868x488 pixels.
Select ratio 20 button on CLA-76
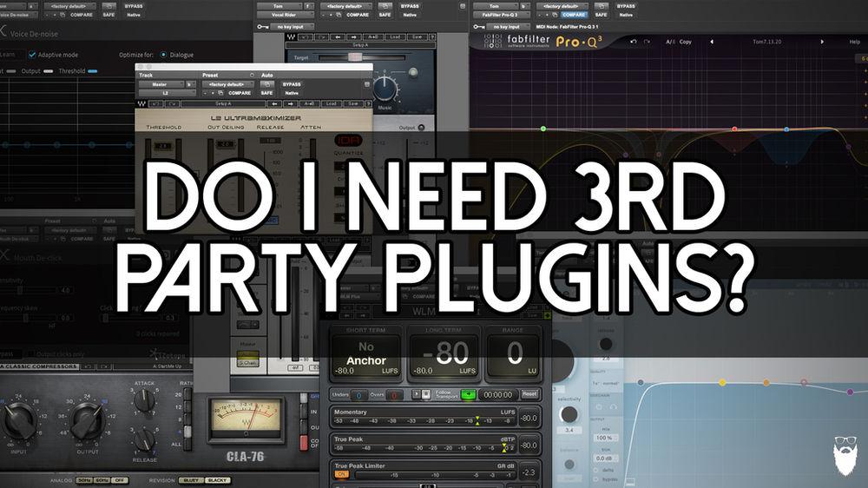187,394
